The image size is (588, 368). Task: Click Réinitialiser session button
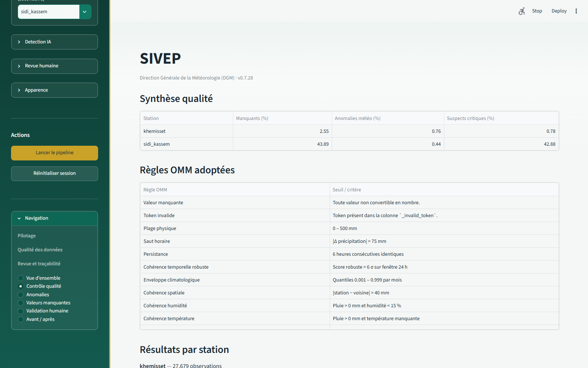(54, 173)
